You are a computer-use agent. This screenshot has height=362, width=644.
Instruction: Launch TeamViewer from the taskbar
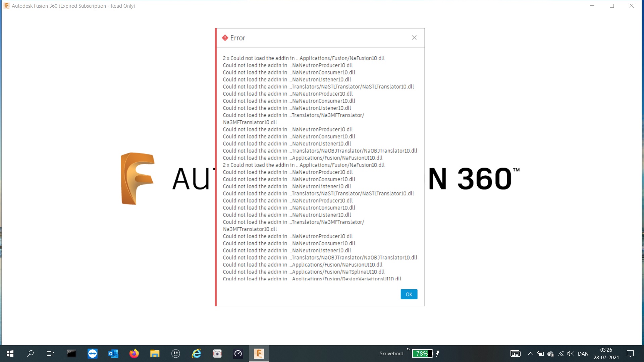(92, 354)
